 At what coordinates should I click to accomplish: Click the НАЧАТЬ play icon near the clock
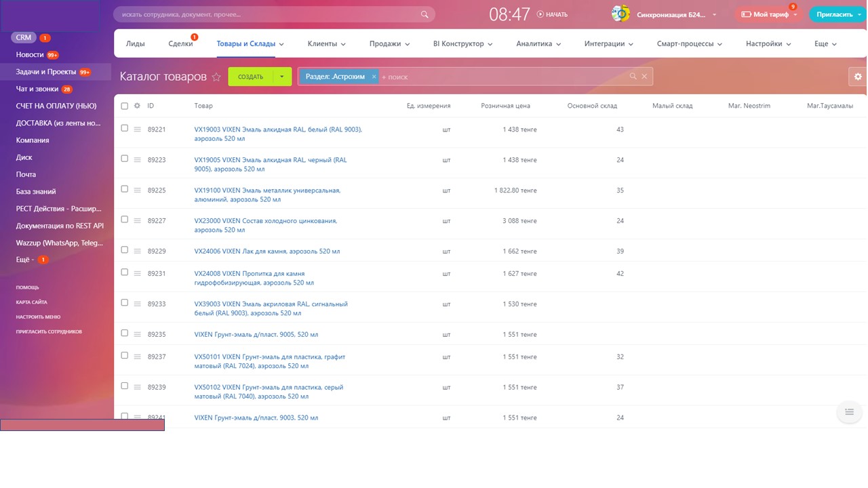tap(540, 14)
